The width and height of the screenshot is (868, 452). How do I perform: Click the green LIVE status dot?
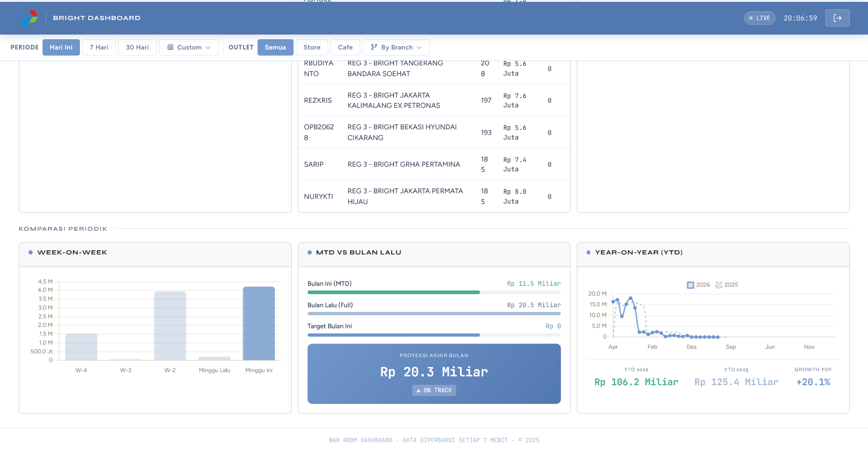pyautogui.click(x=751, y=18)
